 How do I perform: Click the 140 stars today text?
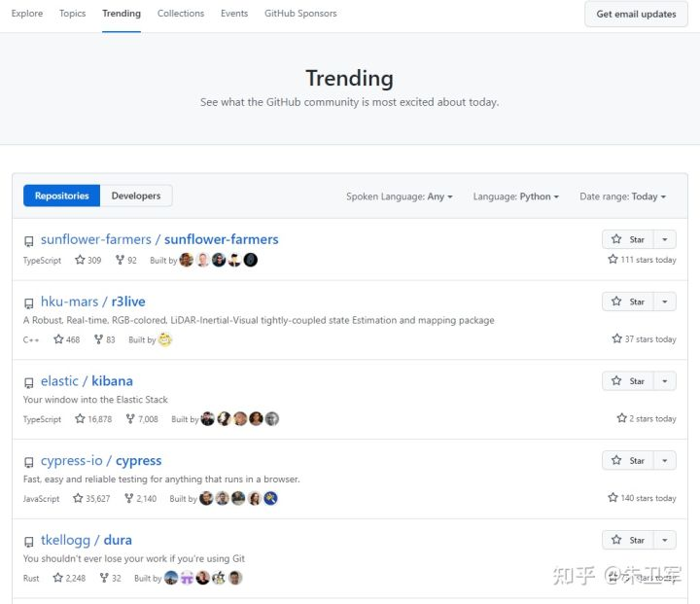click(642, 498)
